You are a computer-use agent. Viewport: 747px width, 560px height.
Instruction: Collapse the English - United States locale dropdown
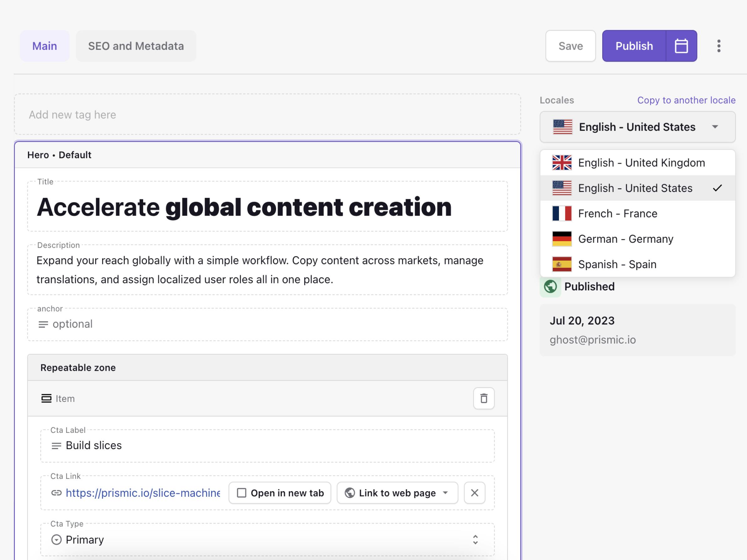point(637,127)
